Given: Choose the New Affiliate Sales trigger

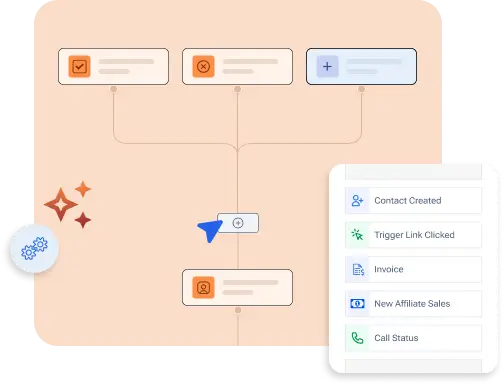Looking at the screenshot, I should click(413, 304).
